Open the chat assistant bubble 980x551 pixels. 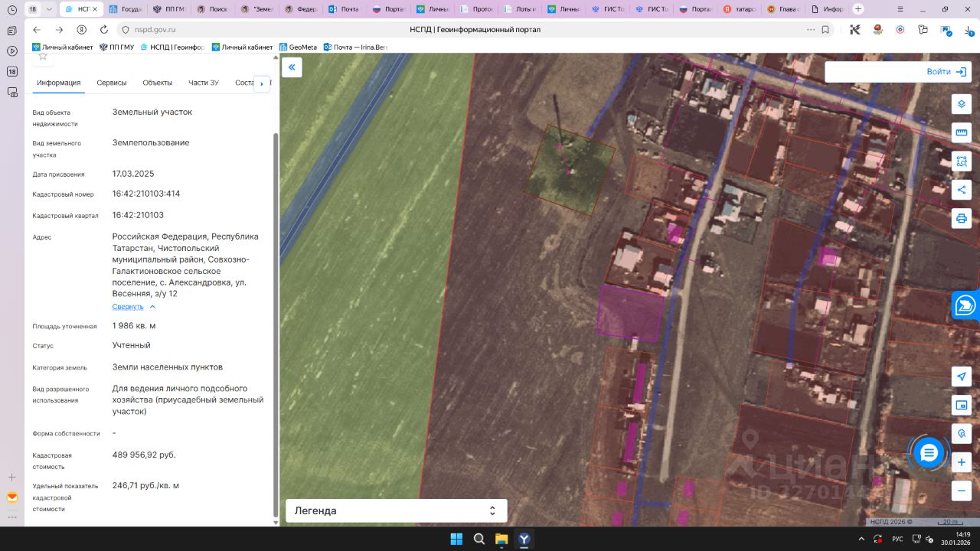pos(929,453)
